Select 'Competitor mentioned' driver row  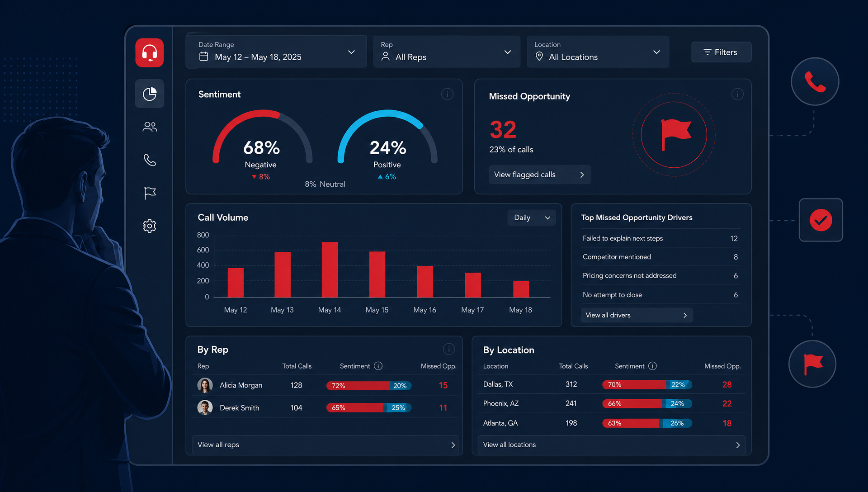(x=660, y=257)
